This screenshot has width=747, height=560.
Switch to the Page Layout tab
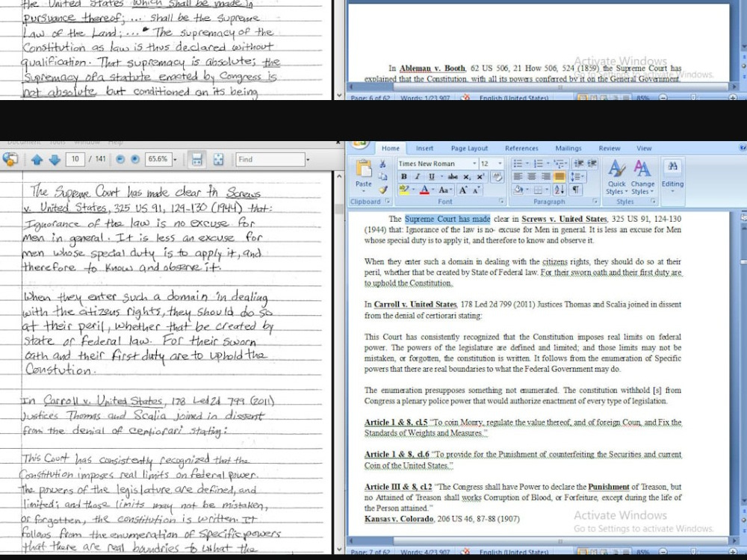[469, 148]
